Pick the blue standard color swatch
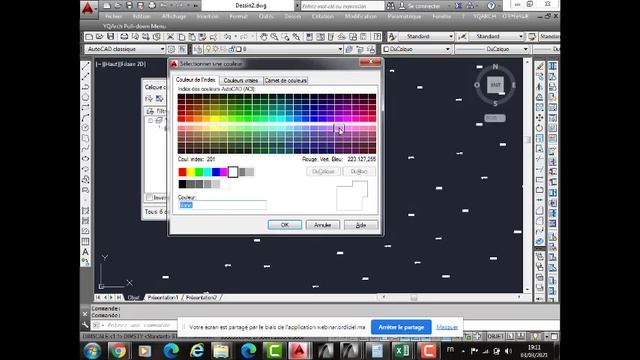 216,172
